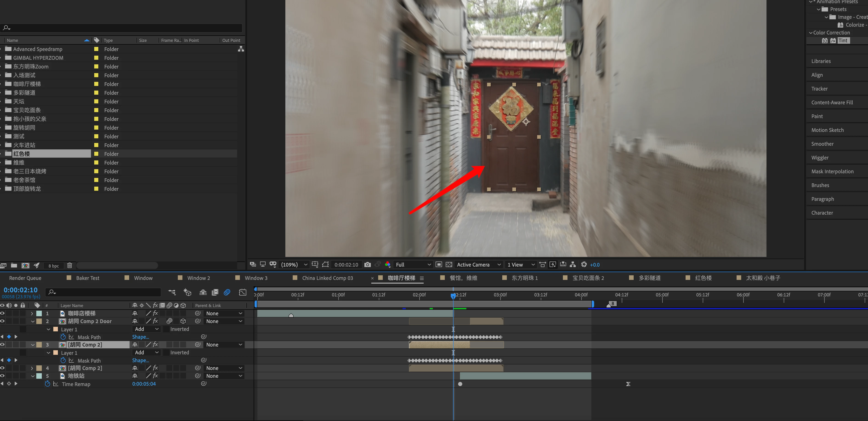Open the graph editor icon in timeline

pos(243,292)
